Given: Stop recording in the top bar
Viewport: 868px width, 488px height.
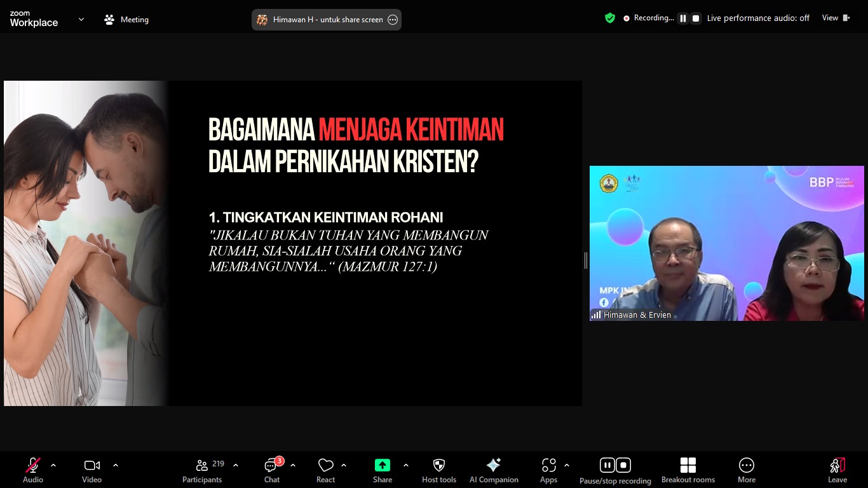Looking at the screenshot, I should pyautogui.click(x=696, y=18).
